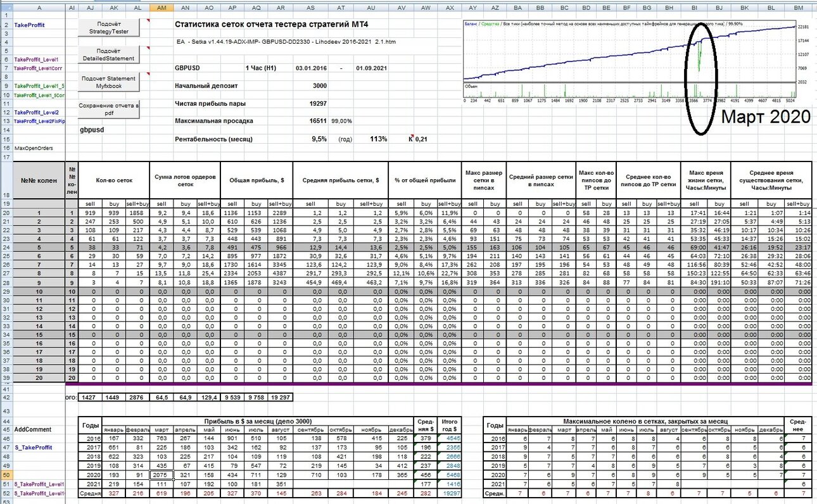Click the №№ колен header cell
This screenshot has height=504, width=817.
pyautogui.click(x=39, y=180)
